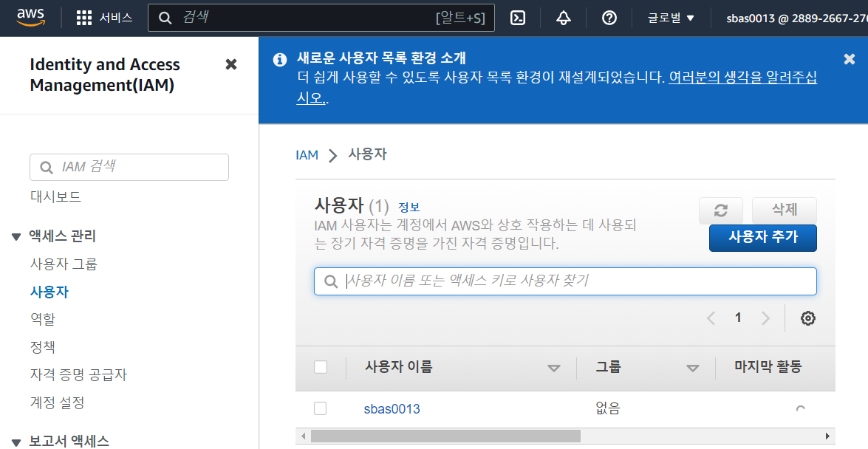
Task: Collapse the 보고서 액세스 section
Action: click(x=16, y=442)
